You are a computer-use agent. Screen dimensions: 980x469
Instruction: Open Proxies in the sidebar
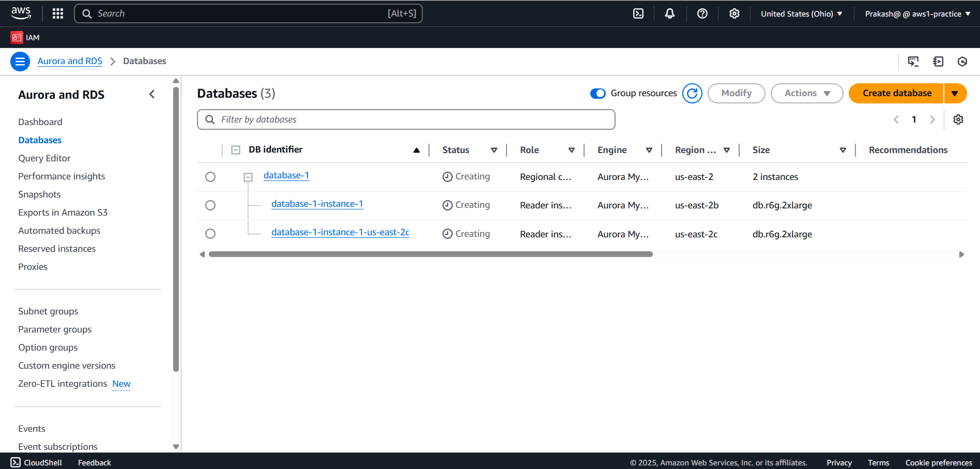pyautogui.click(x=33, y=267)
